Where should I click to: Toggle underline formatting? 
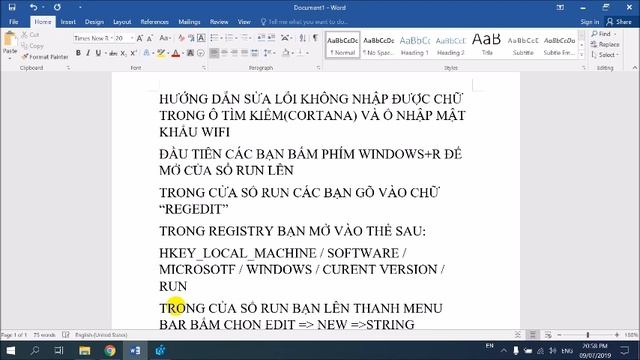(98, 53)
